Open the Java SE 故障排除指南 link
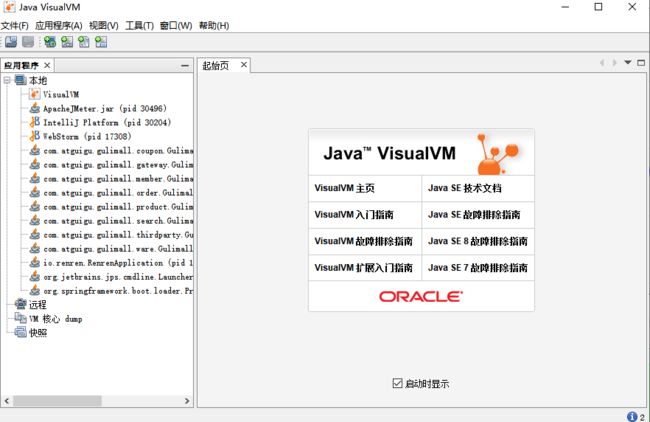This screenshot has width=650, height=422. point(474,215)
